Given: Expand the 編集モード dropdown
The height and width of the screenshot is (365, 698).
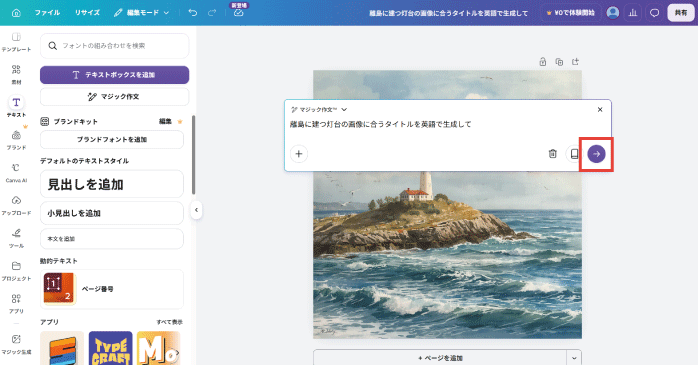Looking at the screenshot, I should [x=142, y=13].
